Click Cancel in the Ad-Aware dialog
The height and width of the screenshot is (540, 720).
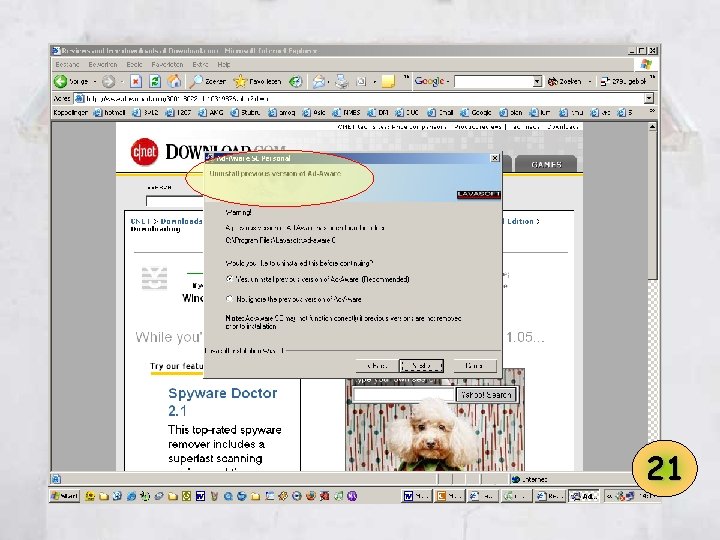tap(474, 366)
